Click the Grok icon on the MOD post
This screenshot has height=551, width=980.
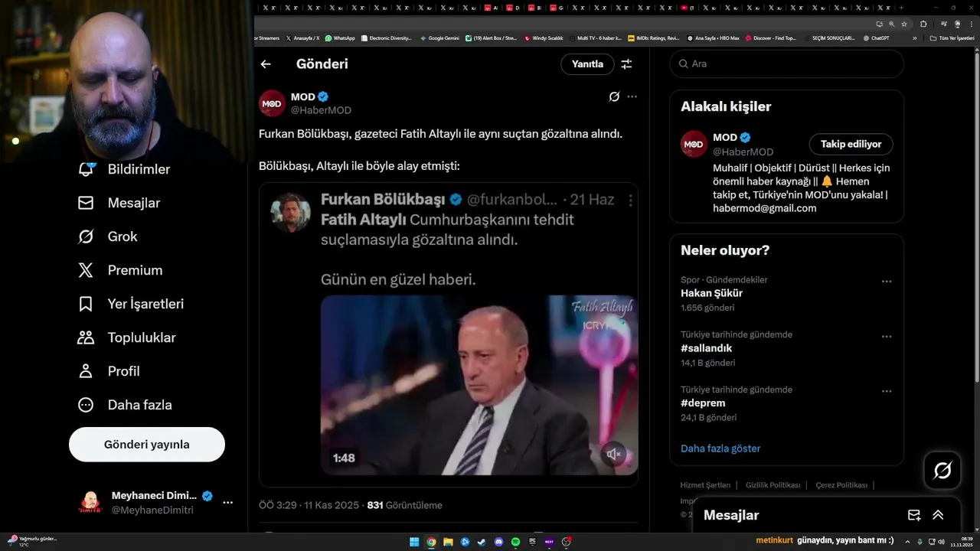point(614,96)
